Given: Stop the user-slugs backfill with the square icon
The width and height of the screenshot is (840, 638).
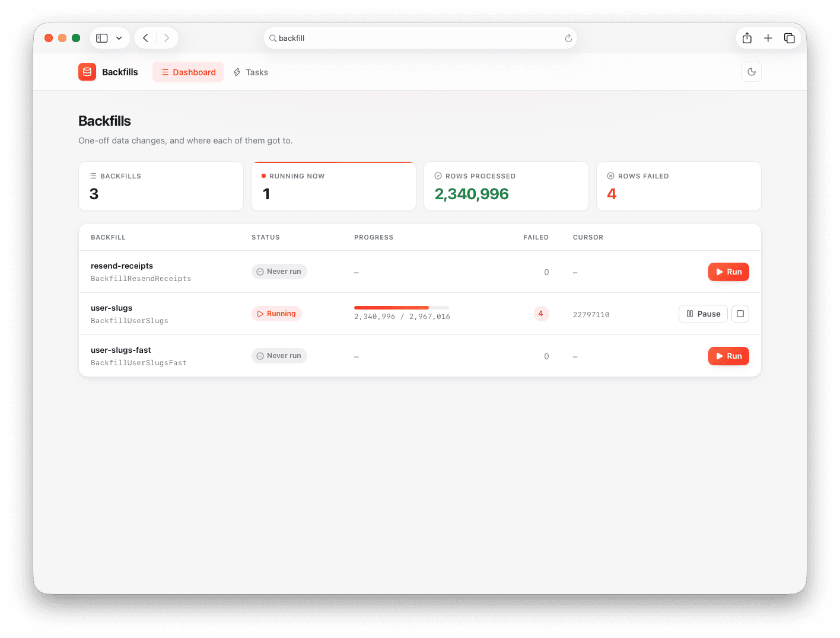Looking at the screenshot, I should pos(740,314).
